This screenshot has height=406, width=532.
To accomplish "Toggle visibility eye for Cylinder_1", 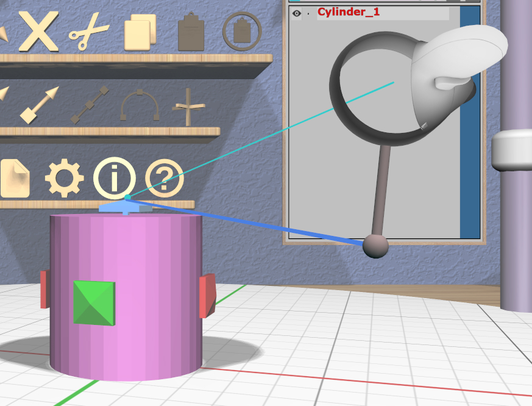I will pyautogui.click(x=296, y=13).
